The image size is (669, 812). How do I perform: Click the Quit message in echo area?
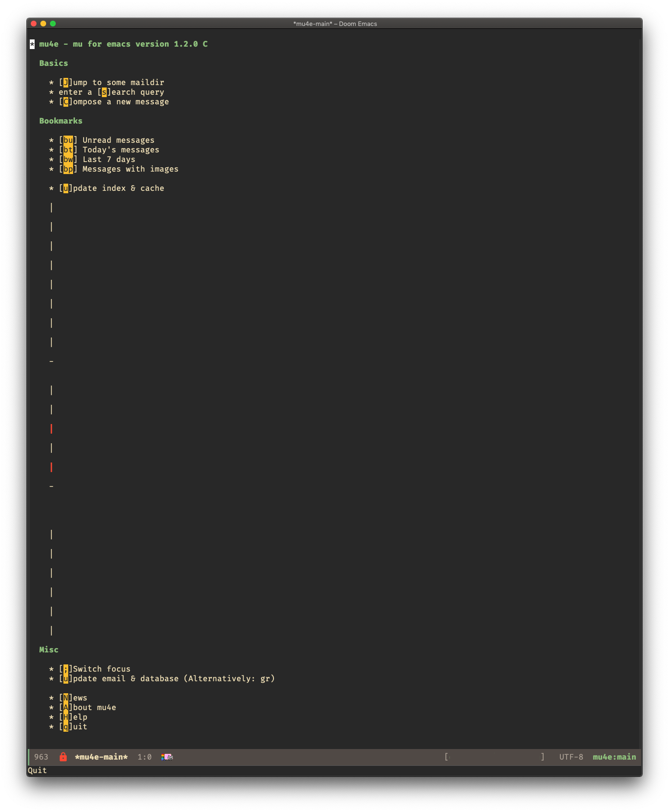pyautogui.click(x=37, y=770)
